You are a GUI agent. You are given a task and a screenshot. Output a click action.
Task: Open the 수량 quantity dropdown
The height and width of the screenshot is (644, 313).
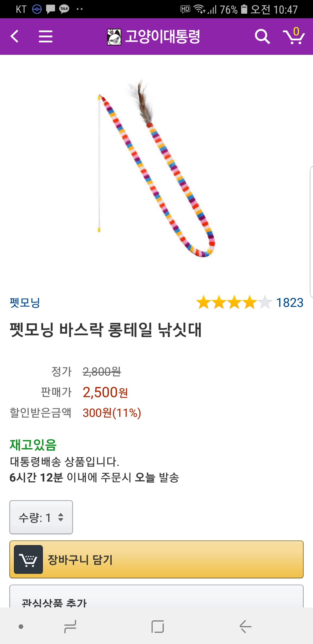41,517
